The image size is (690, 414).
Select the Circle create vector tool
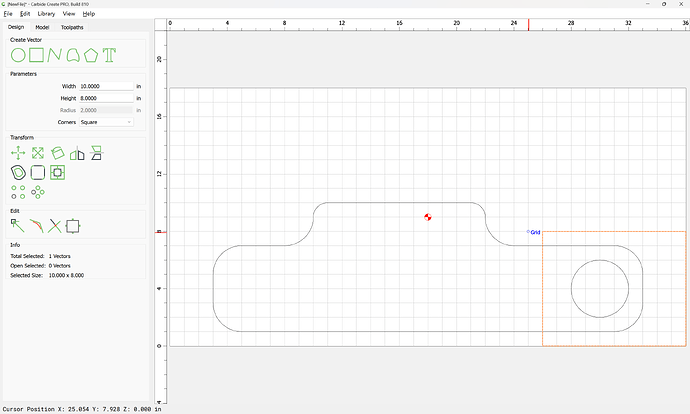click(18, 55)
